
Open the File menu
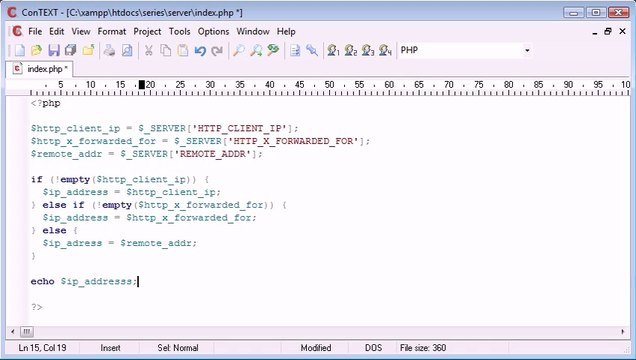tap(35, 31)
